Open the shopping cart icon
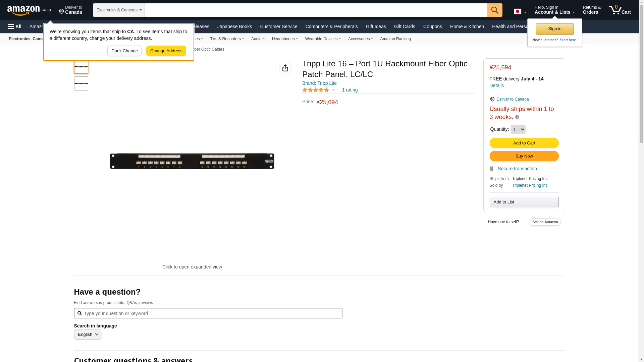 [620, 10]
